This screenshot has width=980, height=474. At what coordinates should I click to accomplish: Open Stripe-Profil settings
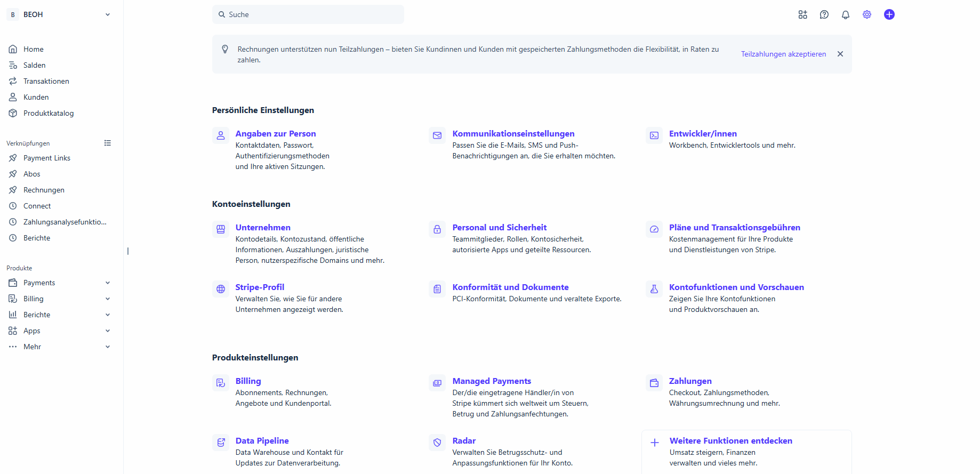[x=260, y=287]
